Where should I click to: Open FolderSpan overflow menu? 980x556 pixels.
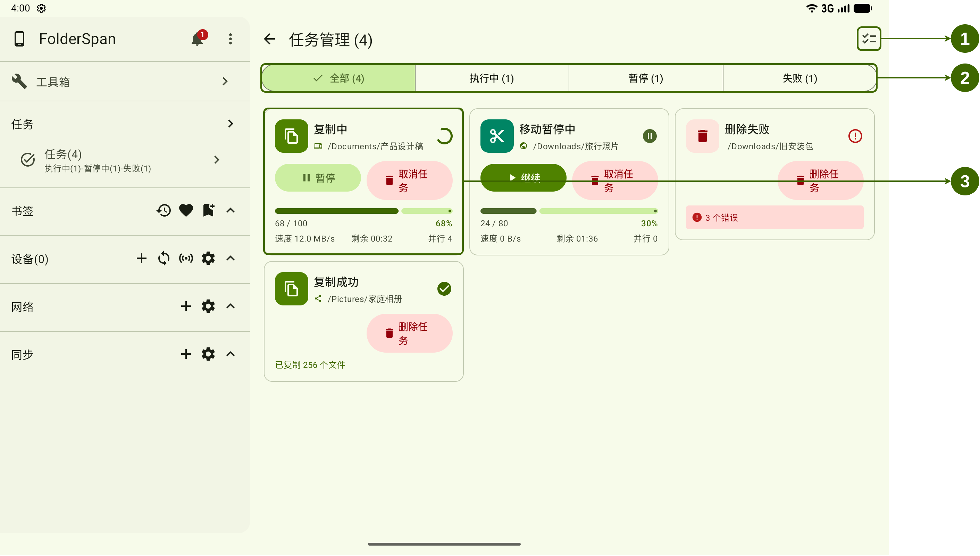230,39
